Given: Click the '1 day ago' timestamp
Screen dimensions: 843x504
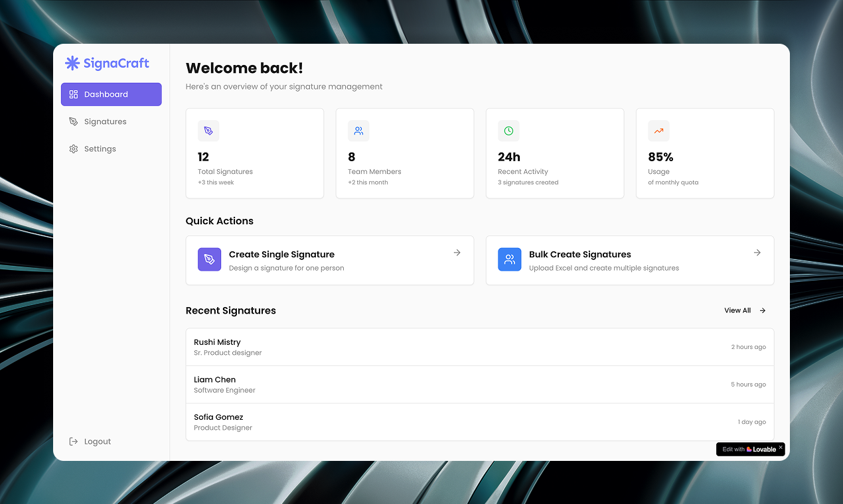Looking at the screenshot, I should [752, 422].
